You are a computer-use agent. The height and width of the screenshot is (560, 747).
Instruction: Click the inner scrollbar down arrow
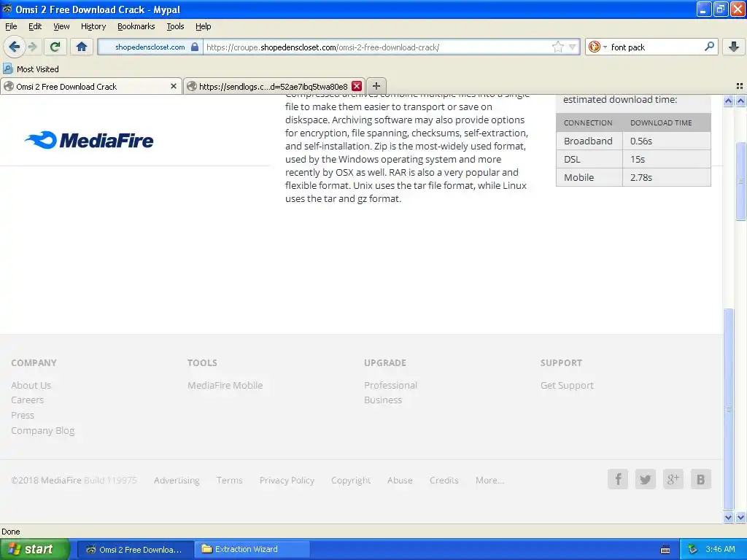point(728,517)
